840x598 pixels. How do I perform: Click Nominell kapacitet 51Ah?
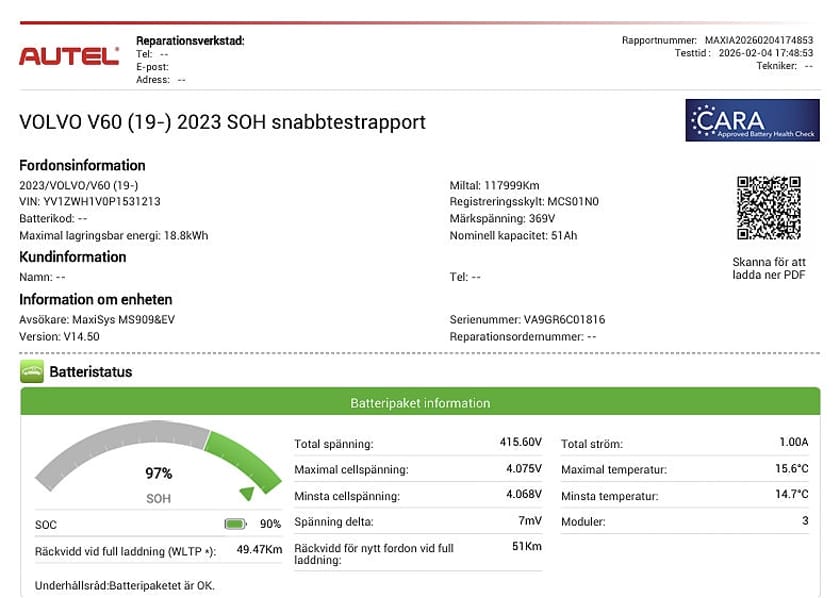(513, 236)
